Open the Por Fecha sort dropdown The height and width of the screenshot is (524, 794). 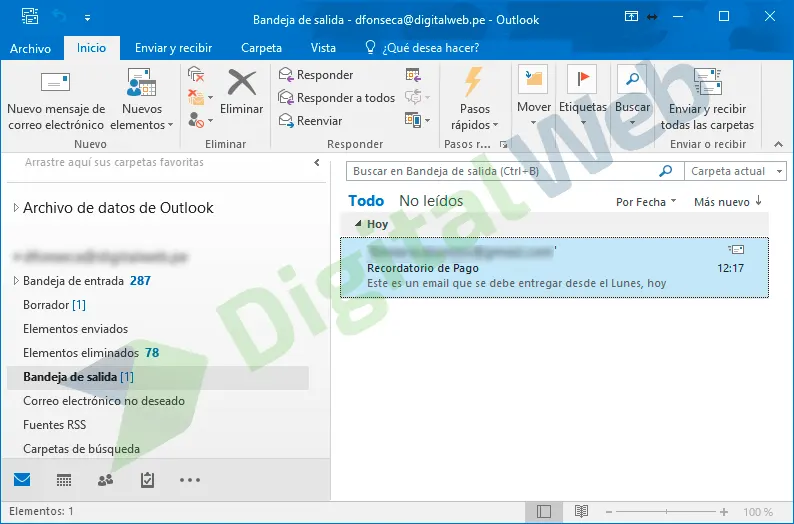(x=646, y=202)
